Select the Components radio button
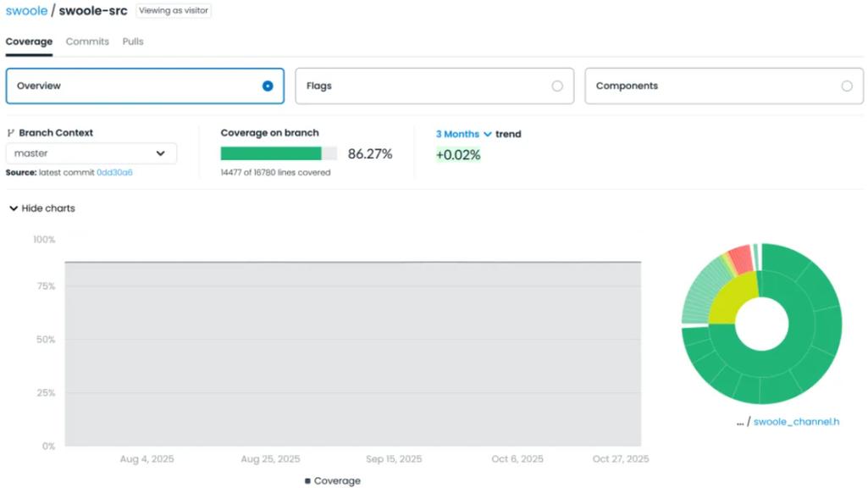The width and height of the screenshot is (868, 488). pyautogui.click(x=847, y=86)
